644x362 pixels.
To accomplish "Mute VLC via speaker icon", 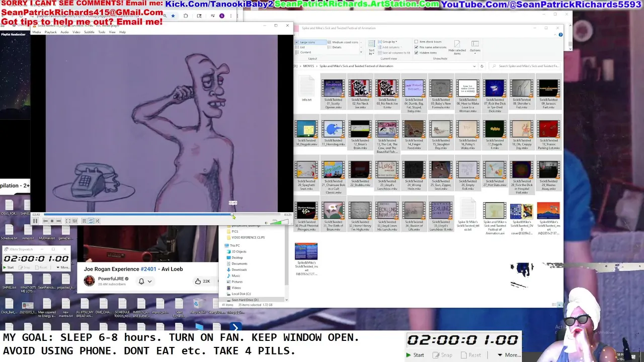I will point(267,222).
